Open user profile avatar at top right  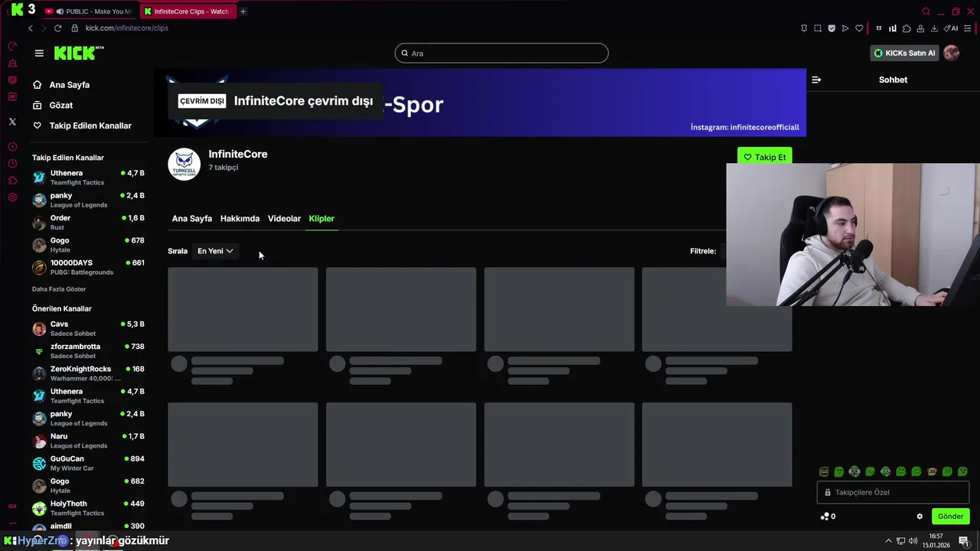(x=952, y=53)
